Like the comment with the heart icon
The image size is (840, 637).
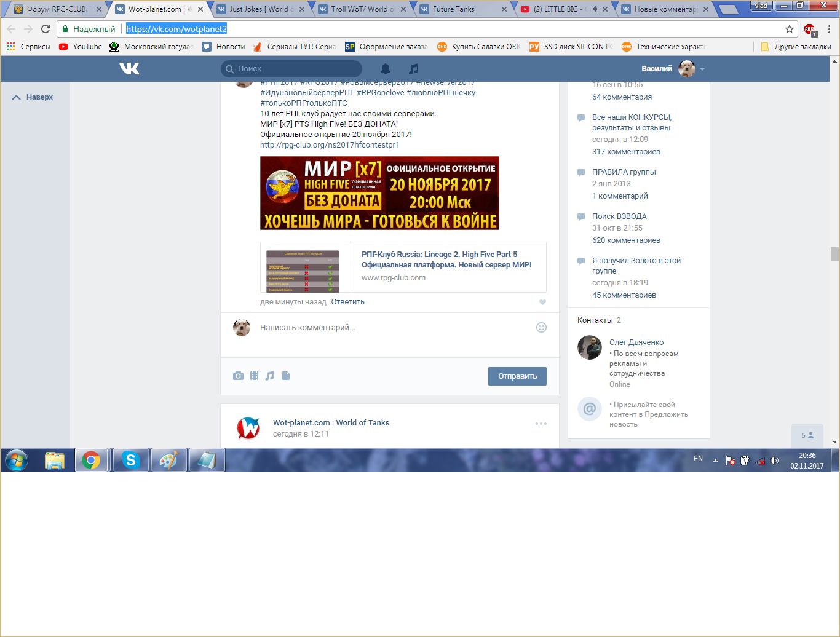[x=542, y=302]
